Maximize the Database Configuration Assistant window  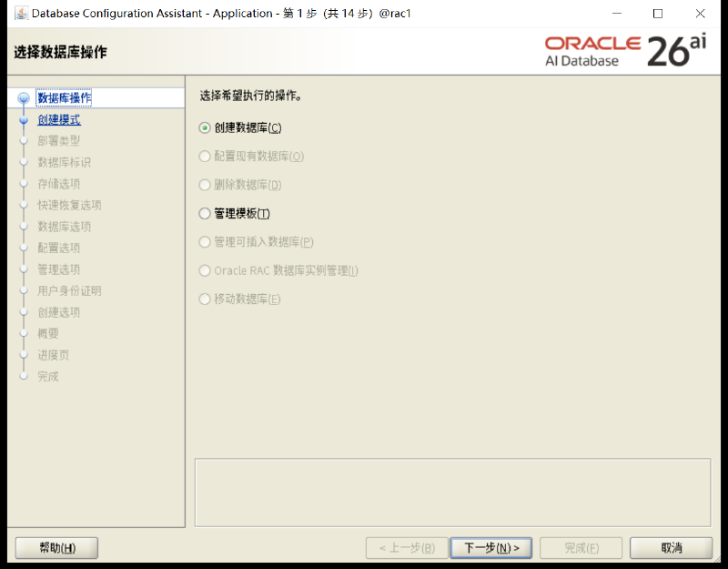tap(657, 14)
